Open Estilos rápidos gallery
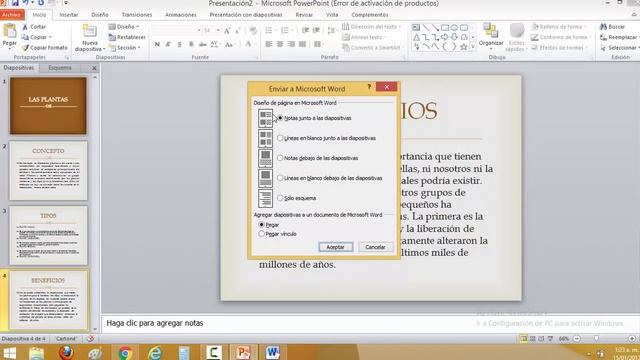 pos(516,37)
